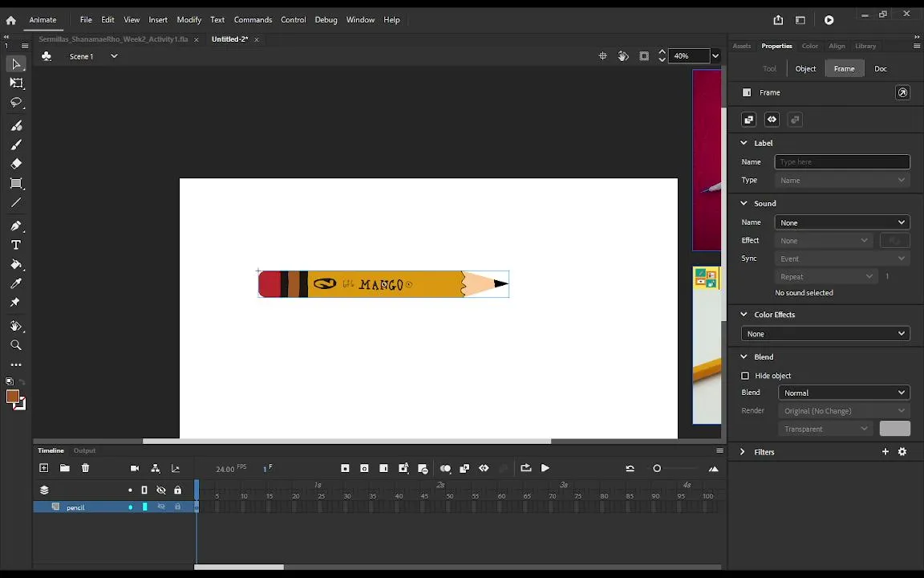Select the Object properties button
924x578 pixels.
[805, 69]
